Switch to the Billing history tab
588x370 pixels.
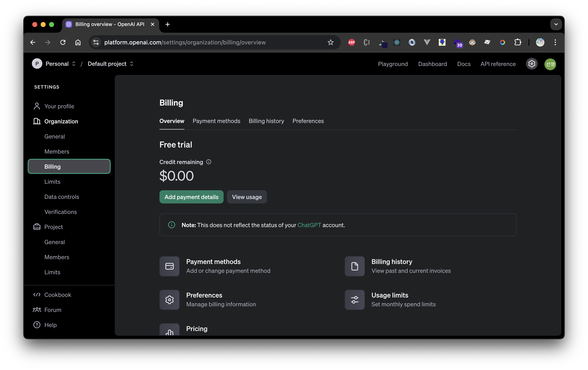[x=266, y=121]
